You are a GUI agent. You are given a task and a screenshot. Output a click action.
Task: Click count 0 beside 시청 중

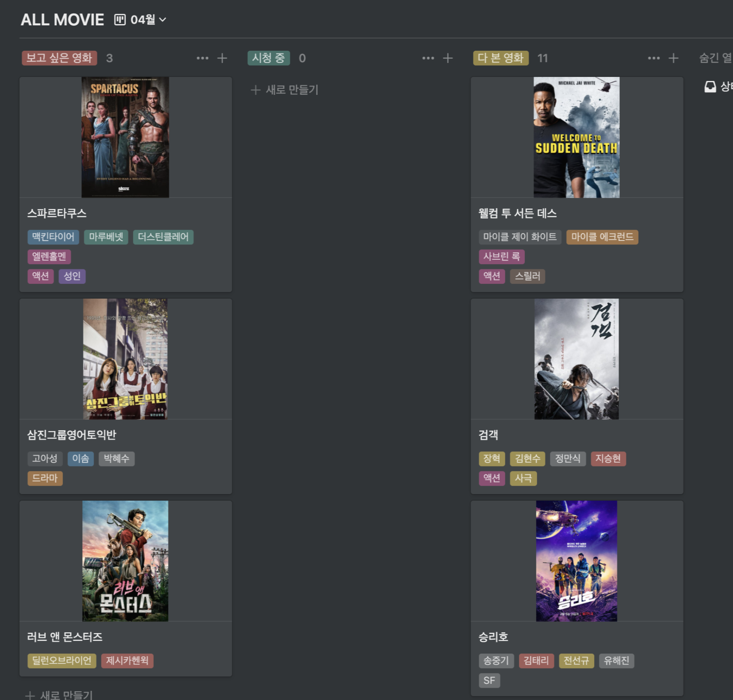click(x=302, y=58)
